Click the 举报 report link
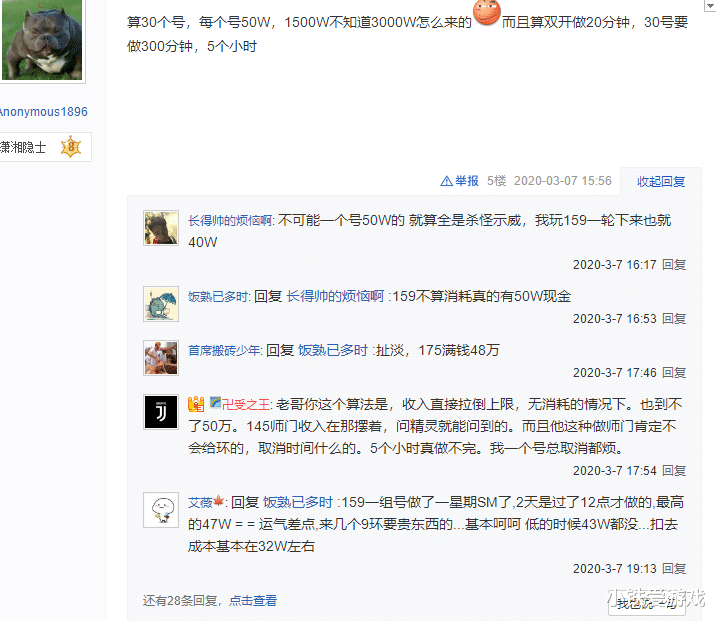The image size is (716, 621). pos(467,181)
